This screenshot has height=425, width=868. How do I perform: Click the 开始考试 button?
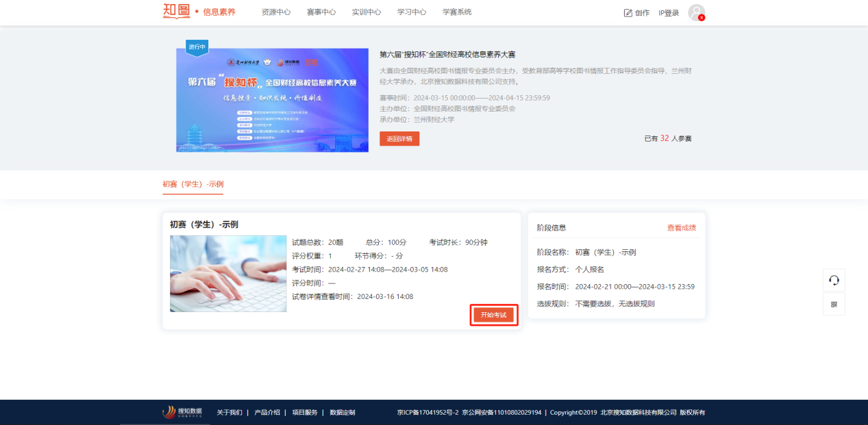click(x=493, y=315)
